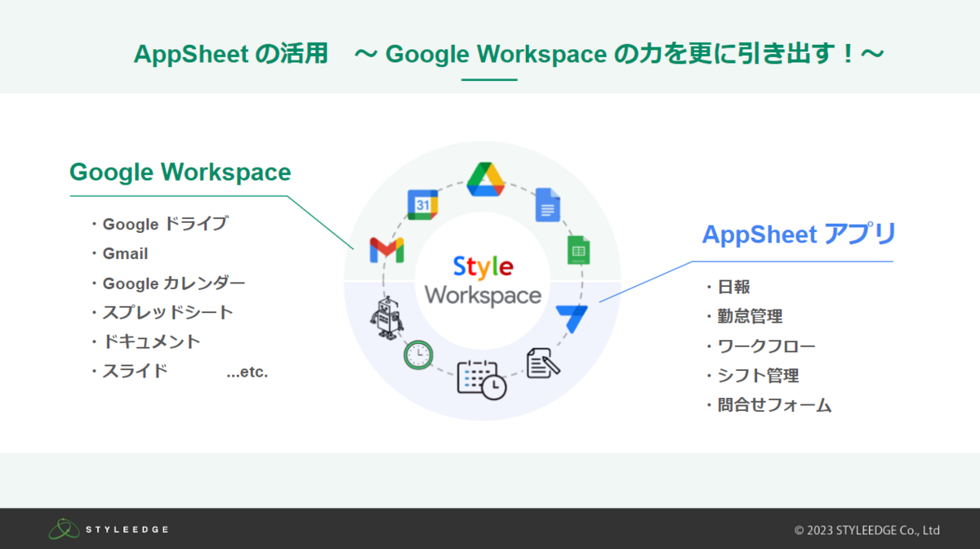Image resolution: width=980 pixels, height=549 pixels.
Task: Click the green clock icon
Action: click(417, 355)
